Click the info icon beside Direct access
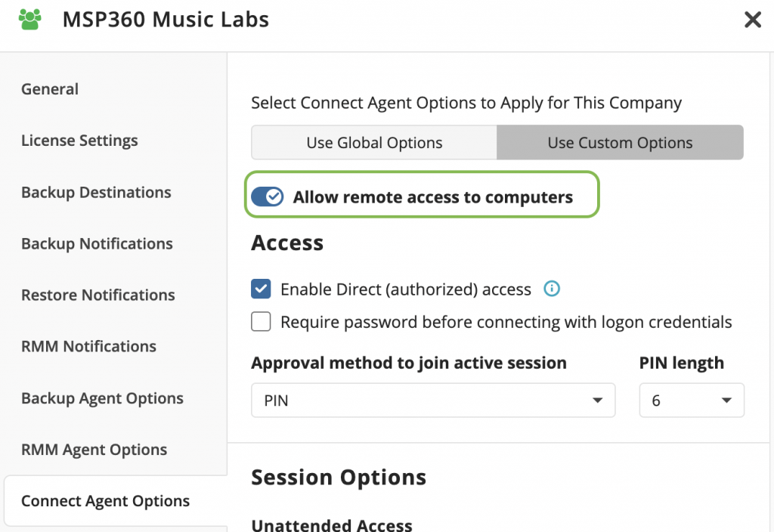This screenshot has width=774, height=532. point(551,289)
